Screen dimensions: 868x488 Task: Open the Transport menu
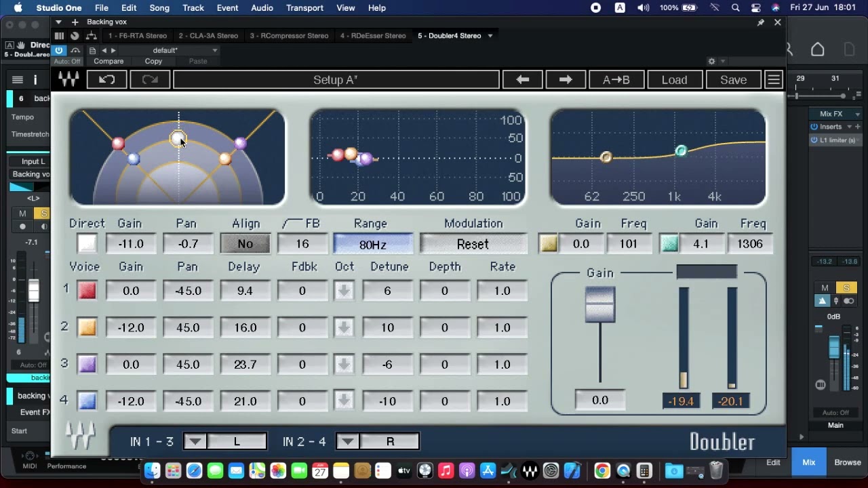click(304, 7)
